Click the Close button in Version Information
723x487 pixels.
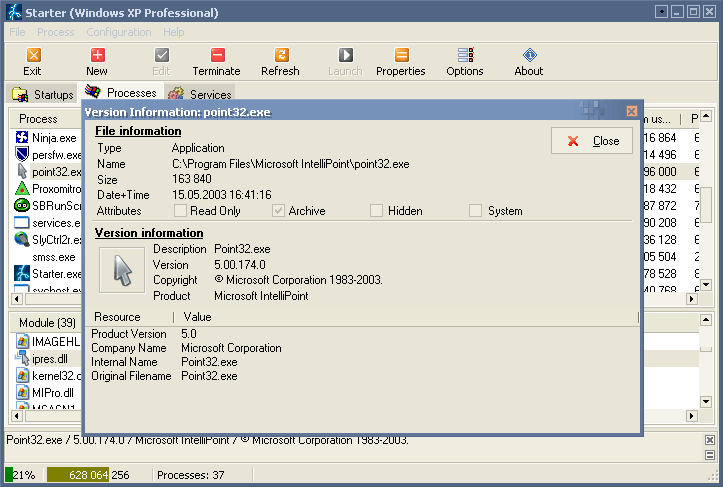[x=592, y=141]
